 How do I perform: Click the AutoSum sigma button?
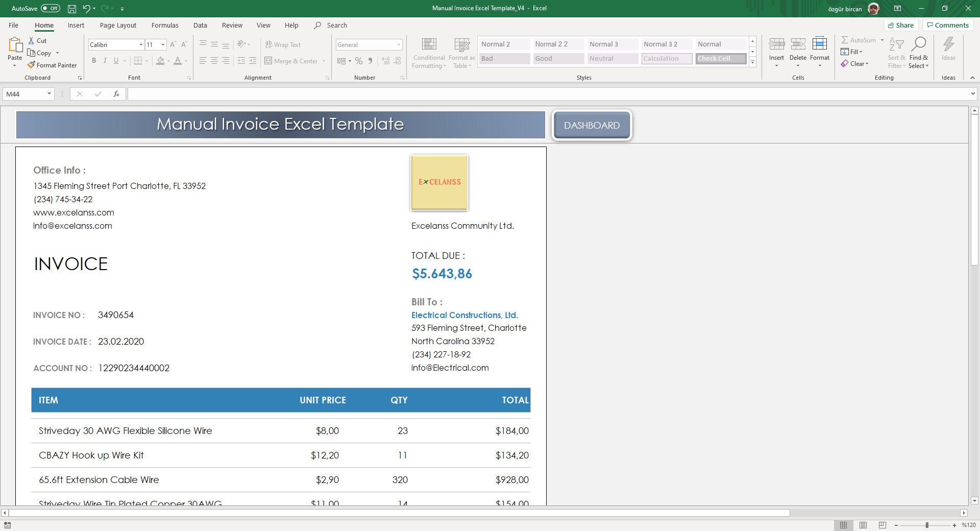click(x=858, y=40)
